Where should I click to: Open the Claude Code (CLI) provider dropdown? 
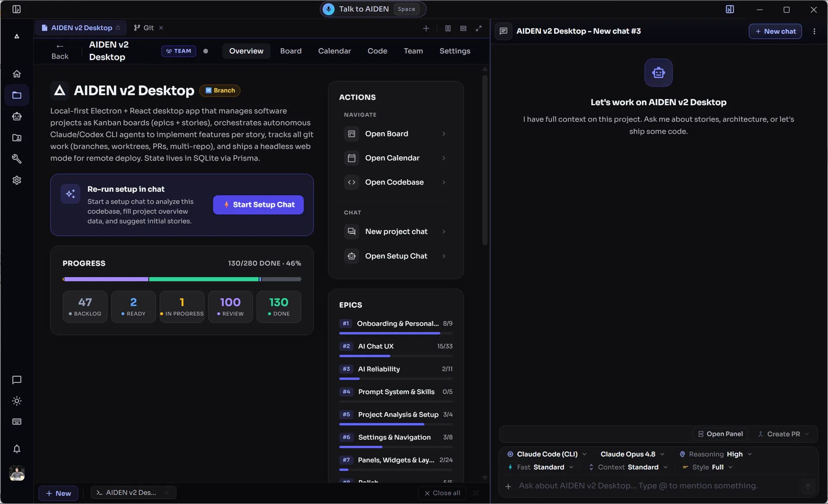(547, 454)
